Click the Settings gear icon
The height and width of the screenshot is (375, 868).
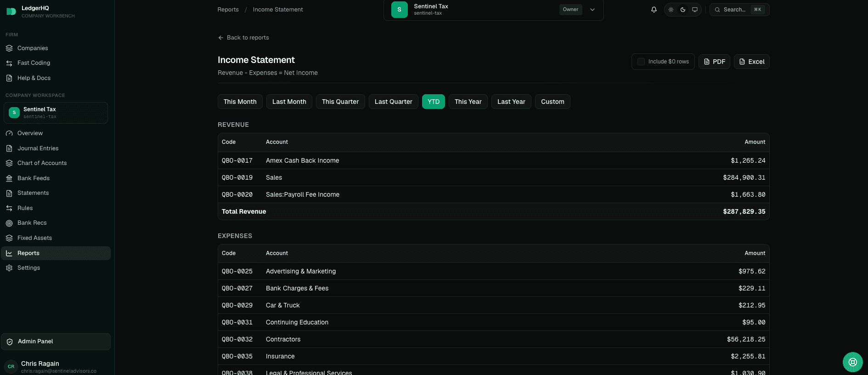(x=9, y=268)
